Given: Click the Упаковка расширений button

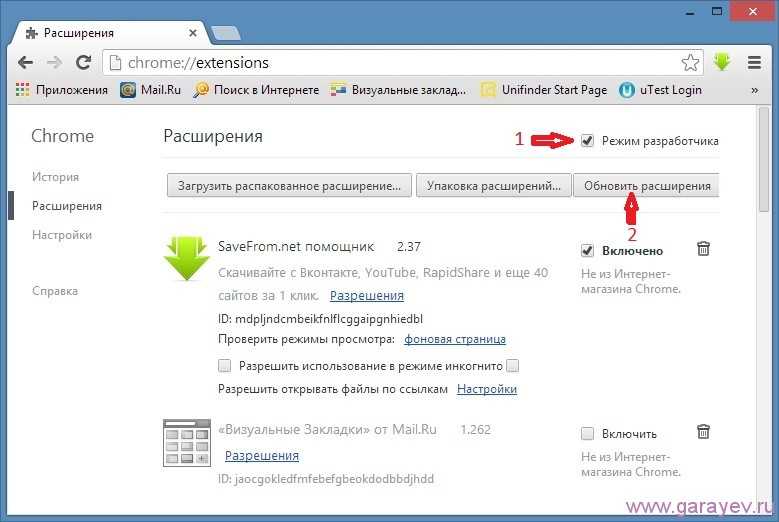Looking at the screenshot, I should (x=493, y=186).
